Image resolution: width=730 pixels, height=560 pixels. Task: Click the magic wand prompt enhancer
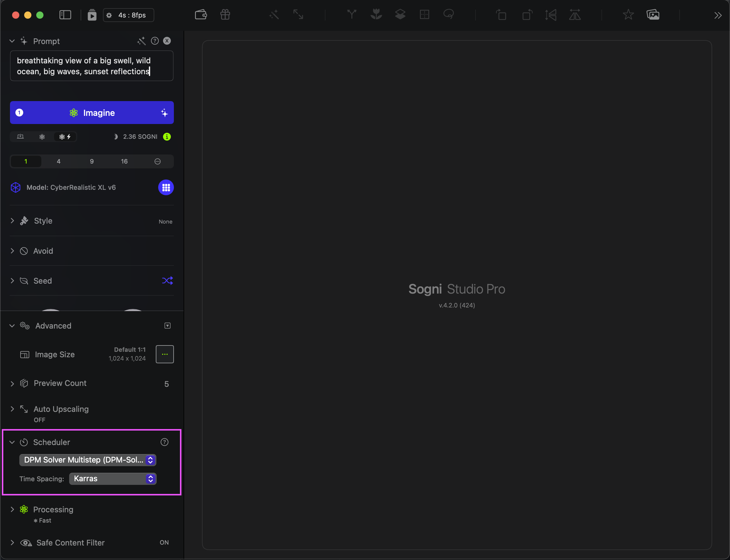click(141, 41)
